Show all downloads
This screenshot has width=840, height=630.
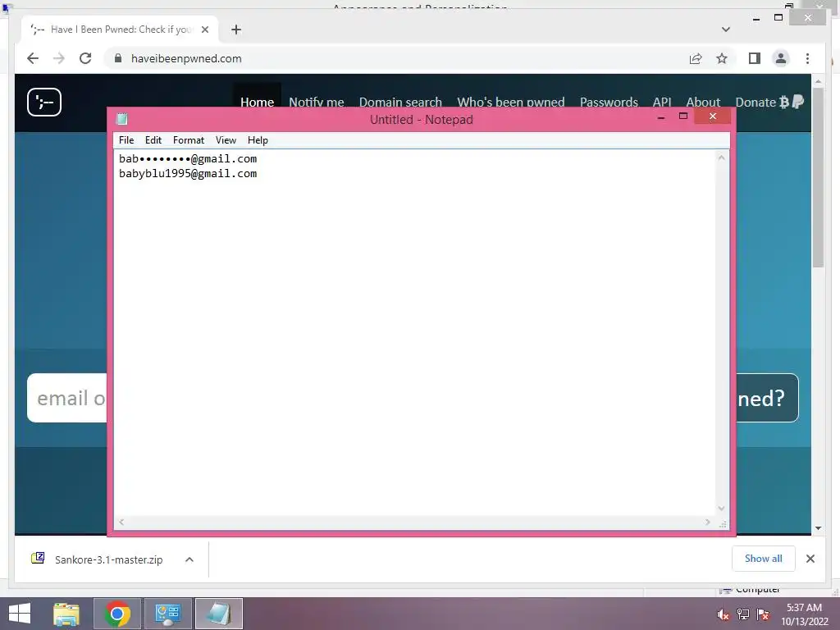click(764, 559)
